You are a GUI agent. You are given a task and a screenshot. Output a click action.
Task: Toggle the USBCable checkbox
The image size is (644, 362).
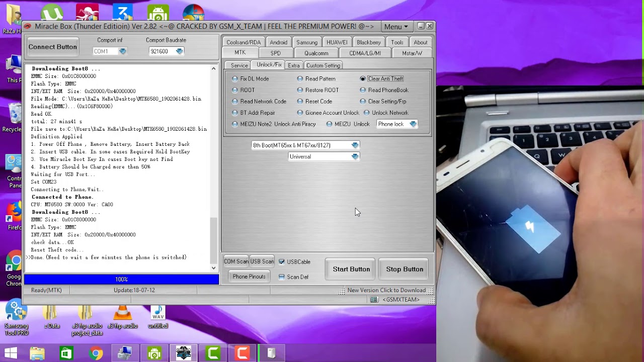pos(282,262)
